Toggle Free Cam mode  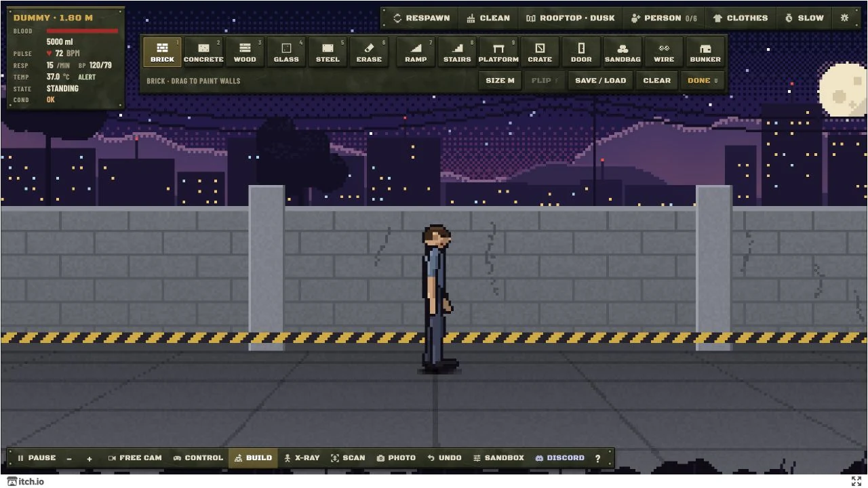pyautogui.click(x=135, y=458)
